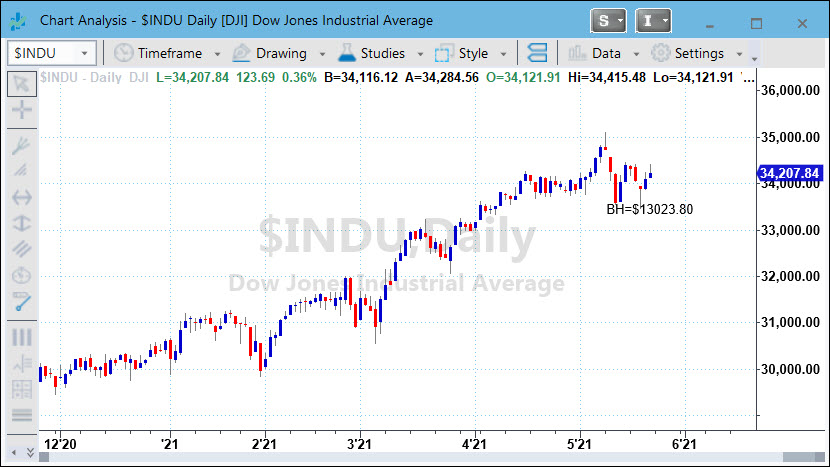Click the price levels lines icon
830x467 pixels.
(x=22, y=364)
